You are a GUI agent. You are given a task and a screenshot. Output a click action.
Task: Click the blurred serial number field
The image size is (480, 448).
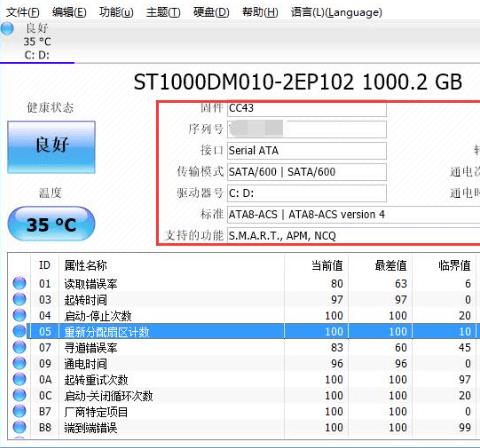click(x=307, y=129)
